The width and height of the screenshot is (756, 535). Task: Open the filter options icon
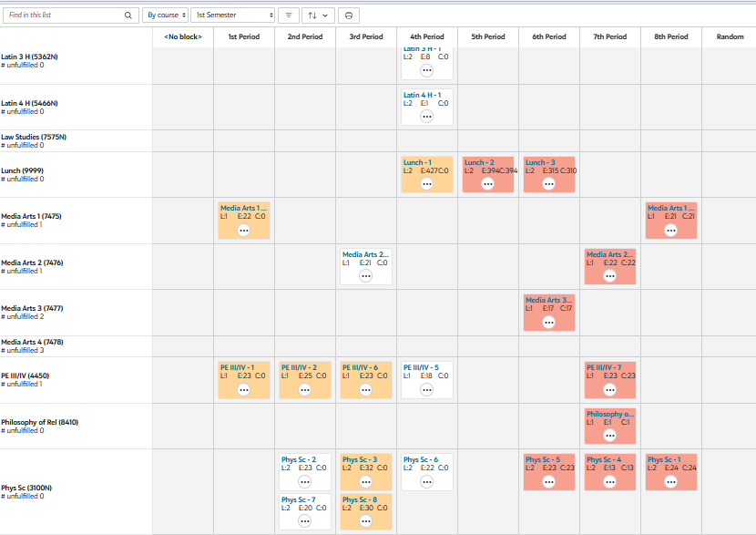289,15
